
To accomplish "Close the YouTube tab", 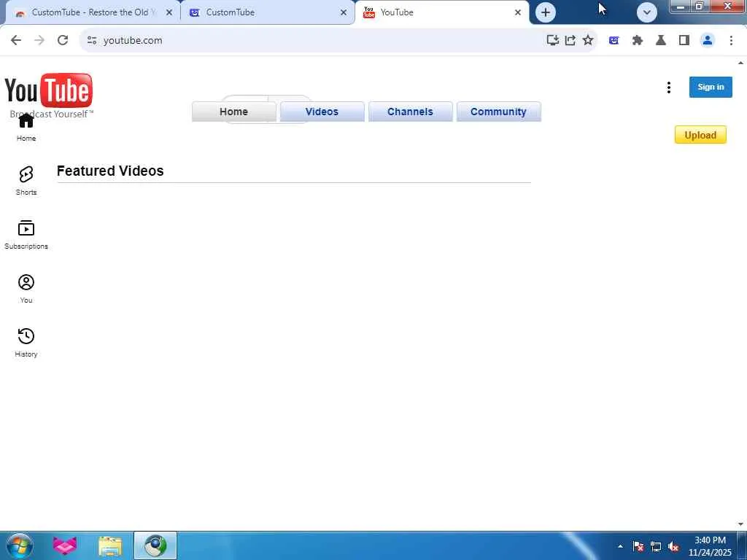I will pyautogui.click(x=518, y=12).
